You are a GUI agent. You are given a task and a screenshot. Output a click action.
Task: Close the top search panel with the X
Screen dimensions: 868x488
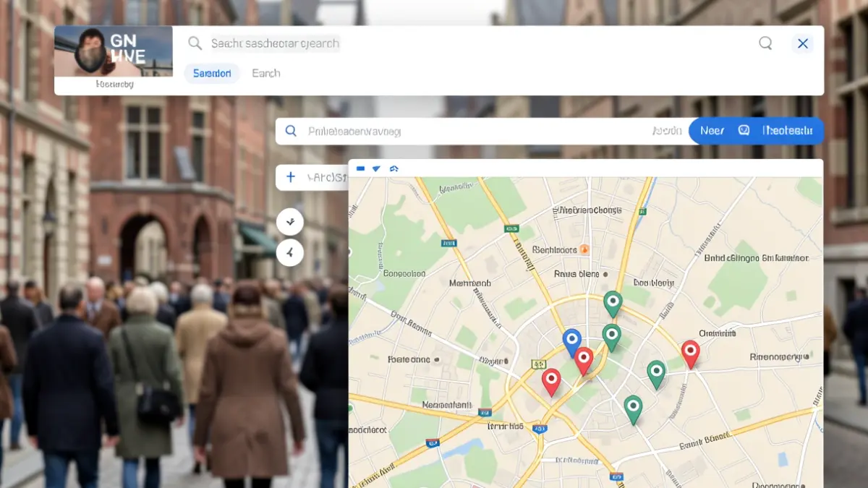(x=802, y=44)
